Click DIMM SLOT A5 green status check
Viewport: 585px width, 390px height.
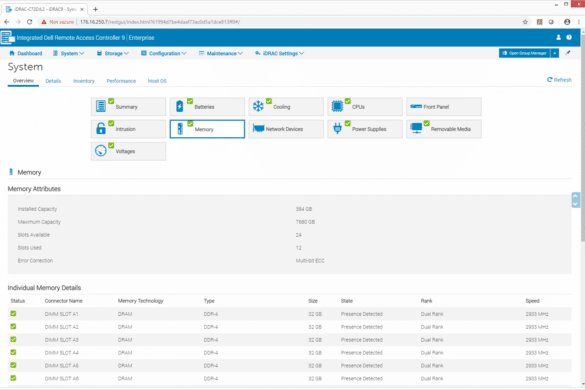pyautogui.click(x=13, y=365)
